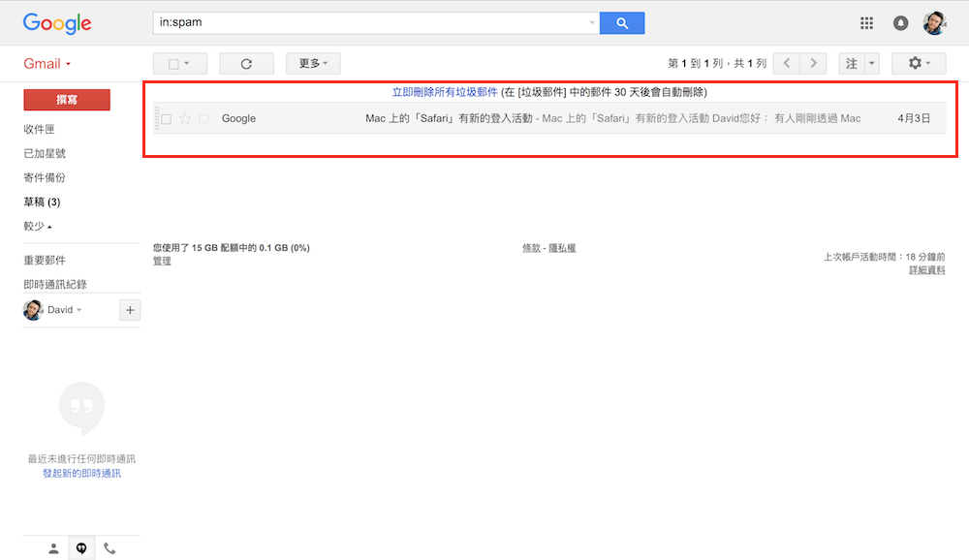Click the refresh mail button

pyautogui.click(x=246, y=64)
